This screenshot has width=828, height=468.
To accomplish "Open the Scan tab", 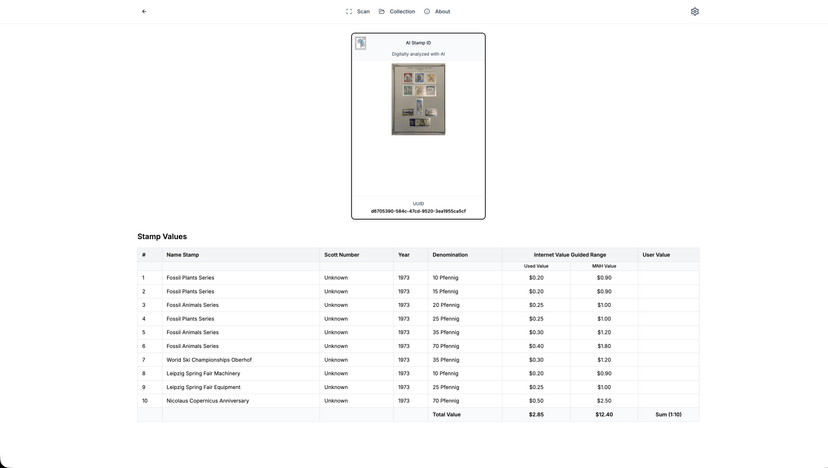I will [358, 12].
